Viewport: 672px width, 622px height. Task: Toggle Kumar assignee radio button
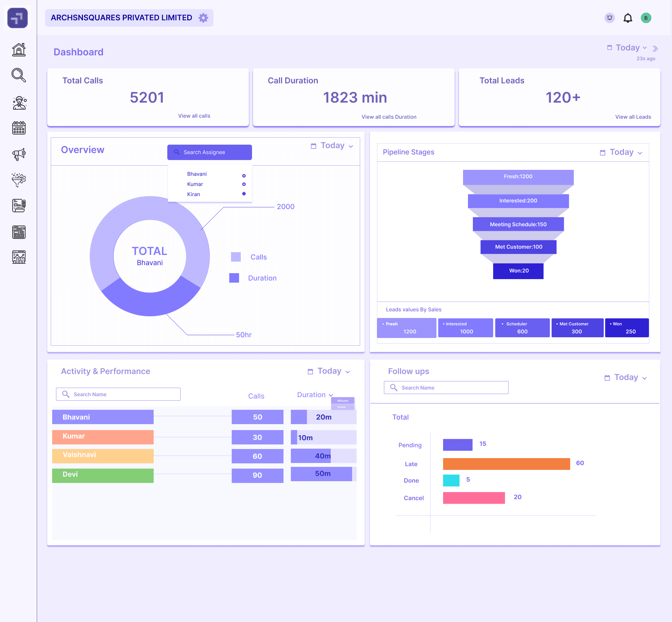point(244,184)
